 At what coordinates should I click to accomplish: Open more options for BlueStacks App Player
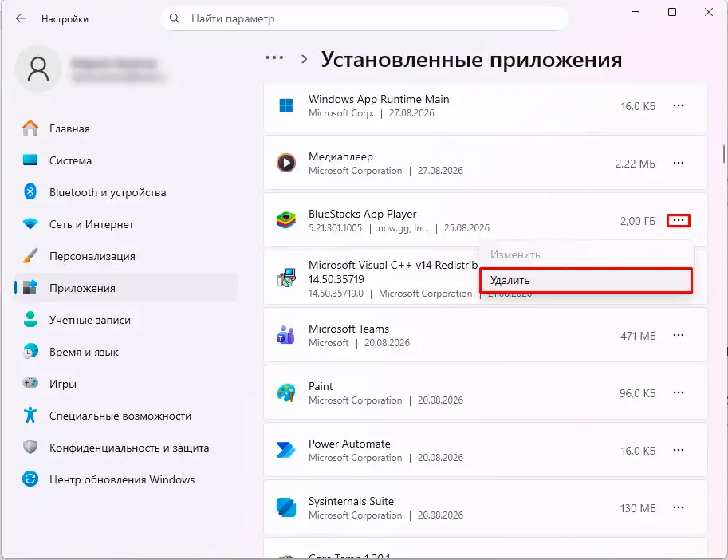point(679,220)
